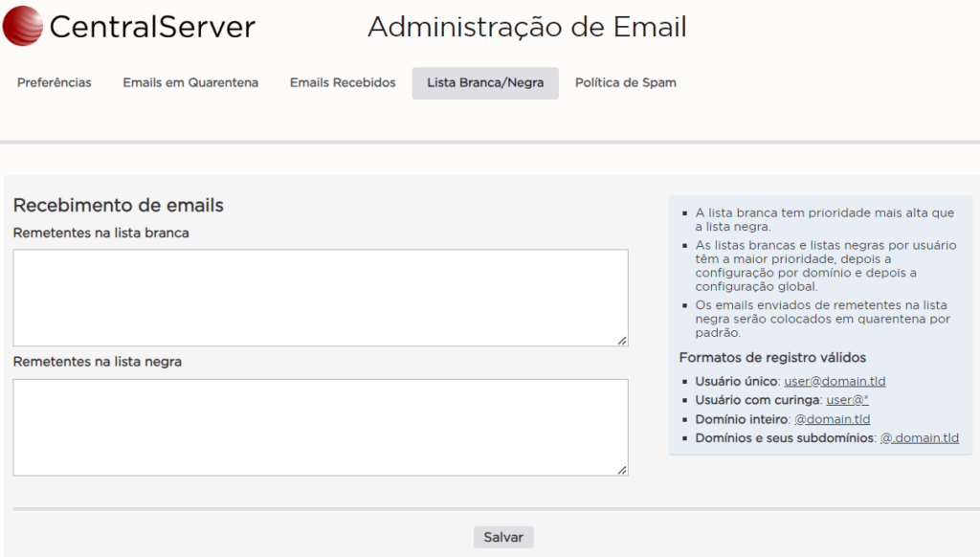This screenshot has height=557, width=980.
Task: Open the Preferências tab
Action: (x=55, y=83)
